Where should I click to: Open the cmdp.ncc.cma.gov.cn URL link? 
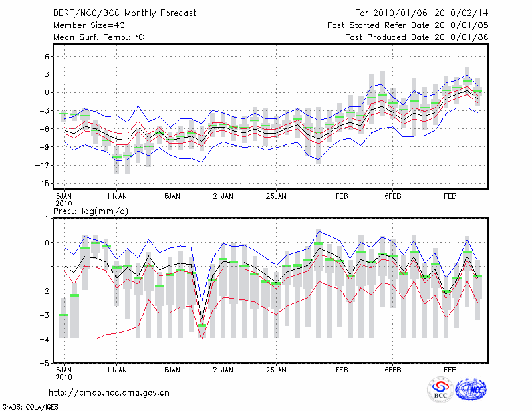[x=109, y=392]
